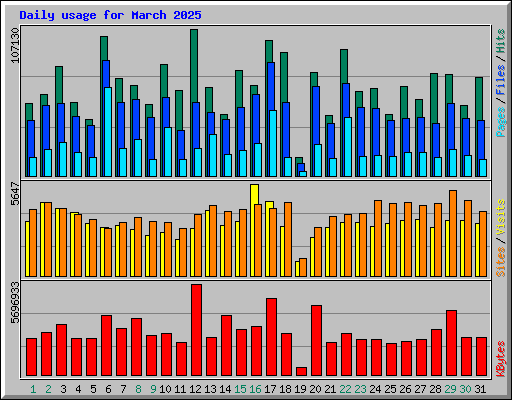Click the red KBytes bar for day 20
Screen dimensions: 512x400
coord(316,341)
